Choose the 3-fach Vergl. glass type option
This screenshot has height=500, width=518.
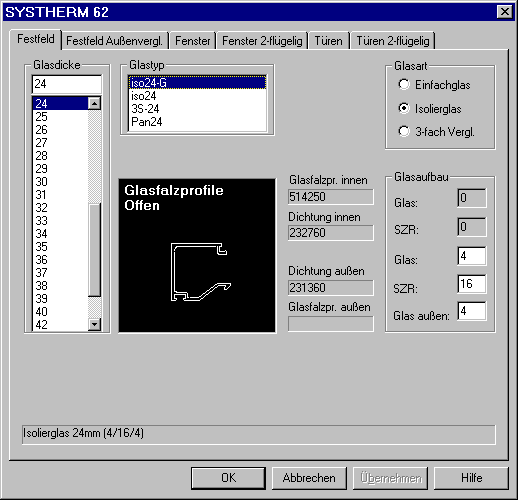point(404,131)
